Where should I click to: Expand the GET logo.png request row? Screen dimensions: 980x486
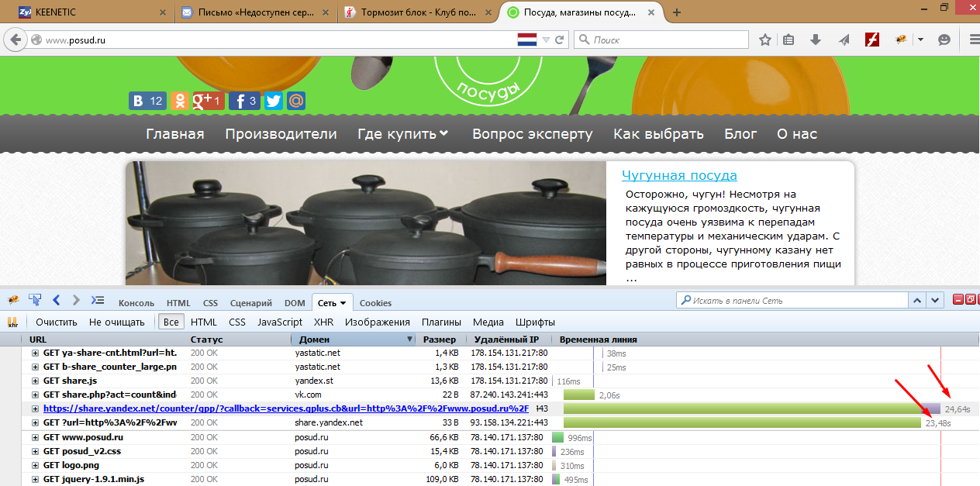(x=35, y=465)
